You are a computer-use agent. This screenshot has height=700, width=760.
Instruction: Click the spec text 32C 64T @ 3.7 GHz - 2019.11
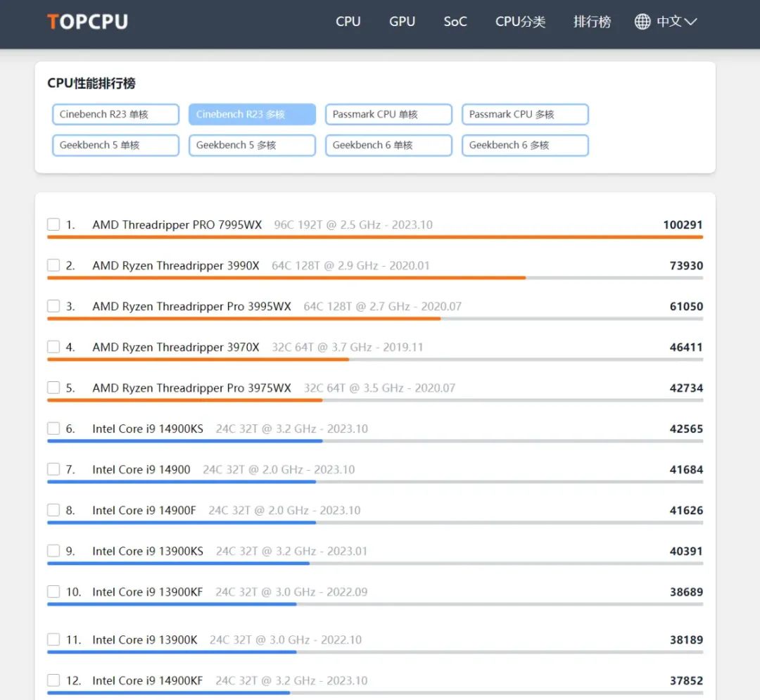click(x=347, y=347)
